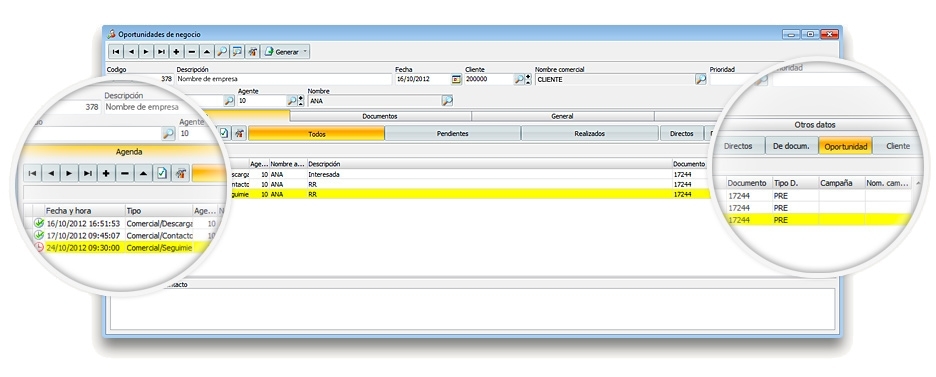This screenshot has height=377, width=936.
Task: Sort by the Tipo column header
Action: point(159,211)
